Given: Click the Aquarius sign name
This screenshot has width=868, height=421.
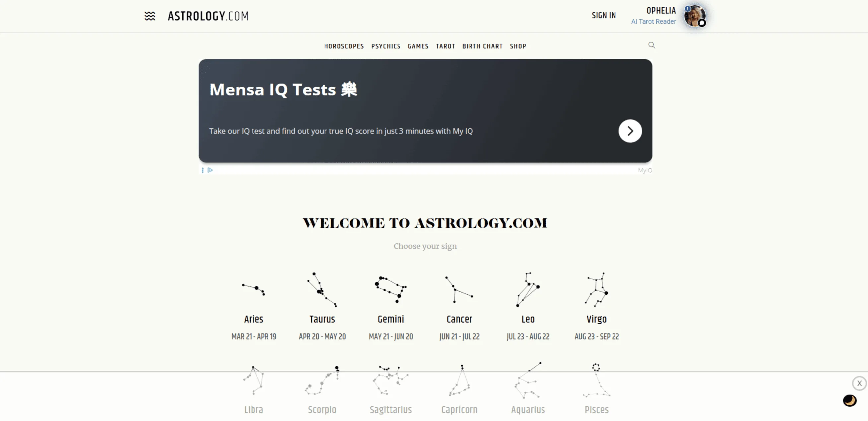Looking at the screenshot, I should tap(528, 410).
